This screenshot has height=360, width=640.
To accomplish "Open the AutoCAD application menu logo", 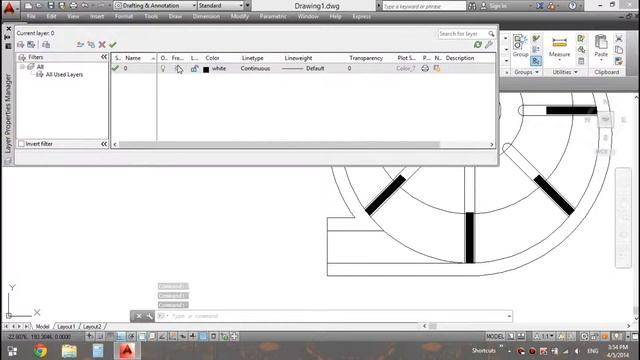I will coord(9,8).
